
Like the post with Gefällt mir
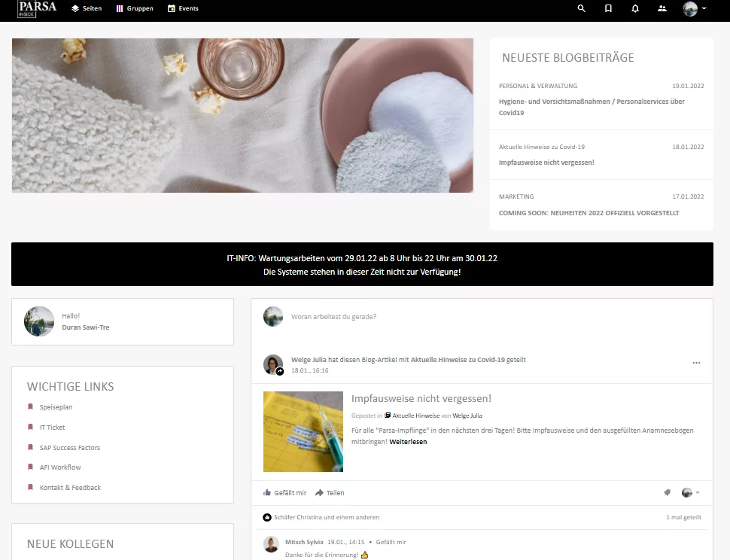[x=284, y=493]
